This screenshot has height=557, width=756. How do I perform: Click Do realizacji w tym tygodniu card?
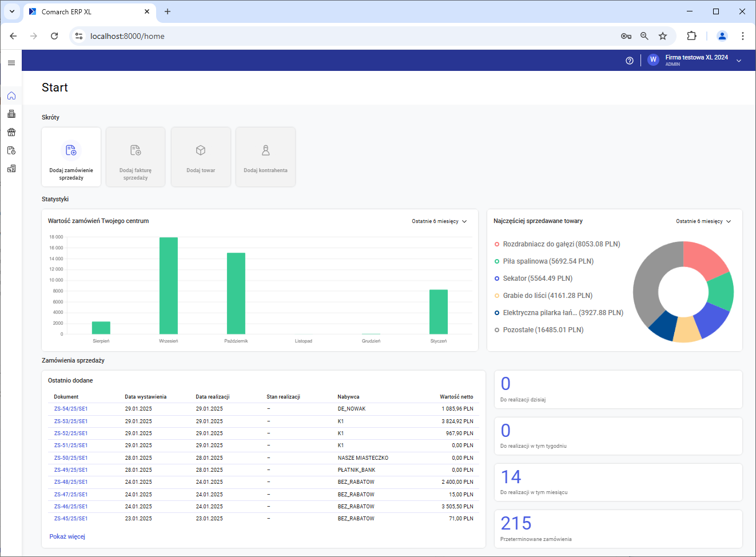[618, 436]
